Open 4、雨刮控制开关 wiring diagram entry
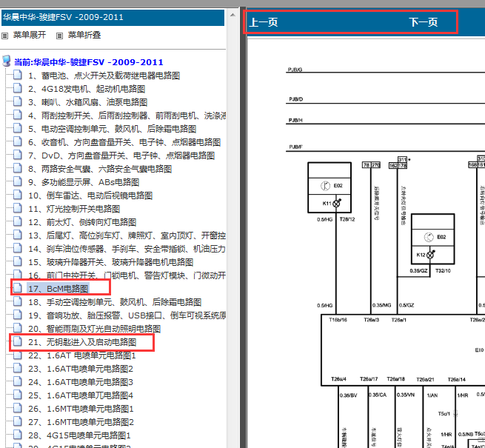Screen dimensions: 485x448 (127, 116)
